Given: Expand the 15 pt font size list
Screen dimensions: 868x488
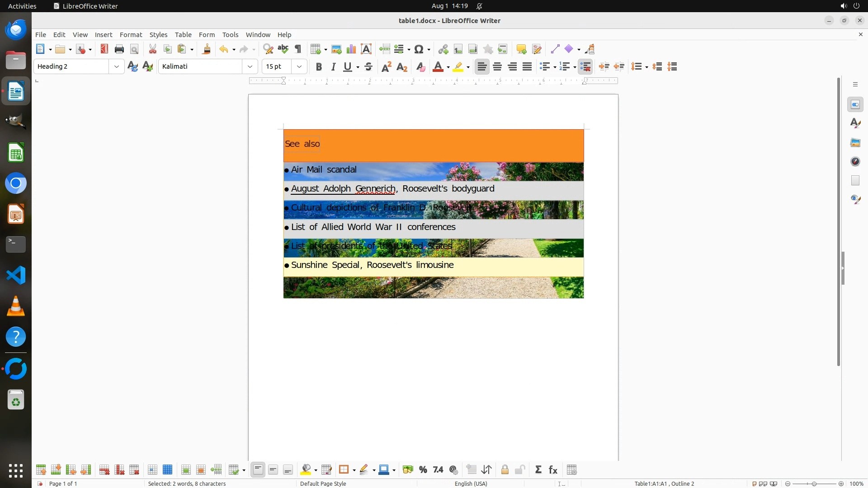Looking at the screenshot, I should [299, 67].
